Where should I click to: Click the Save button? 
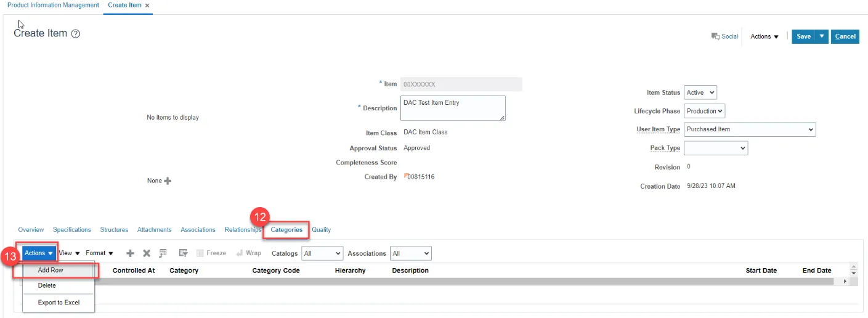point(803,36)
